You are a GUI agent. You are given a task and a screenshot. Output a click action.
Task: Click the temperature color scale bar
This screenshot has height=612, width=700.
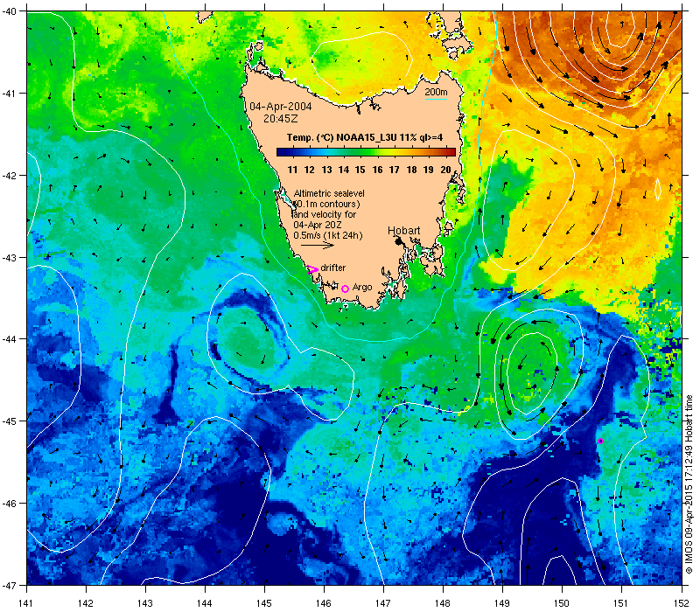click(366, 152)
